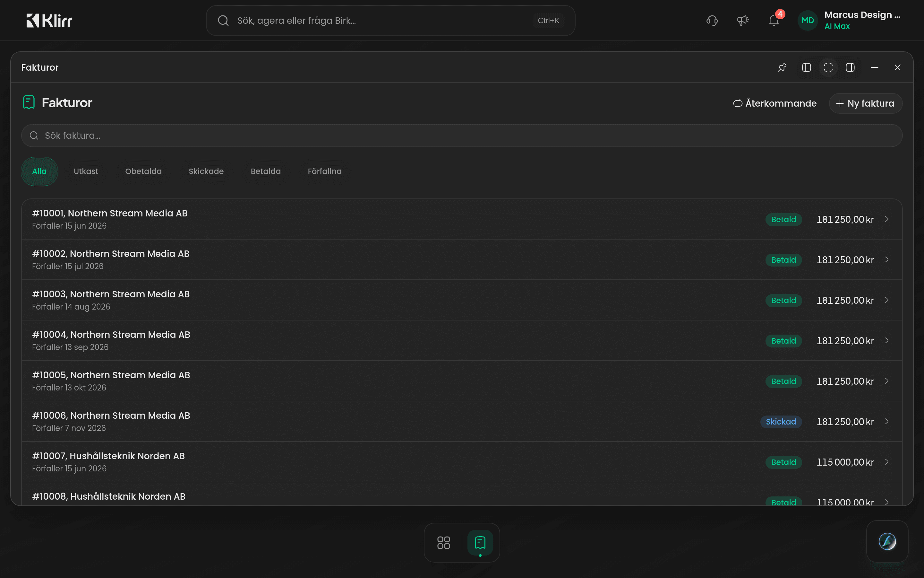
Task: Expand invoice #10007 chevron
Action: point(886,462)
